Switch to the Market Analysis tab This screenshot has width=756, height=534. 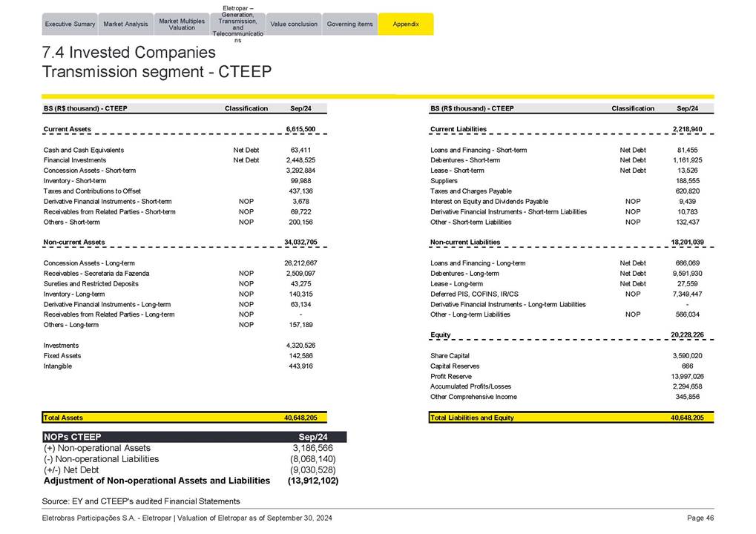point(126,24)
